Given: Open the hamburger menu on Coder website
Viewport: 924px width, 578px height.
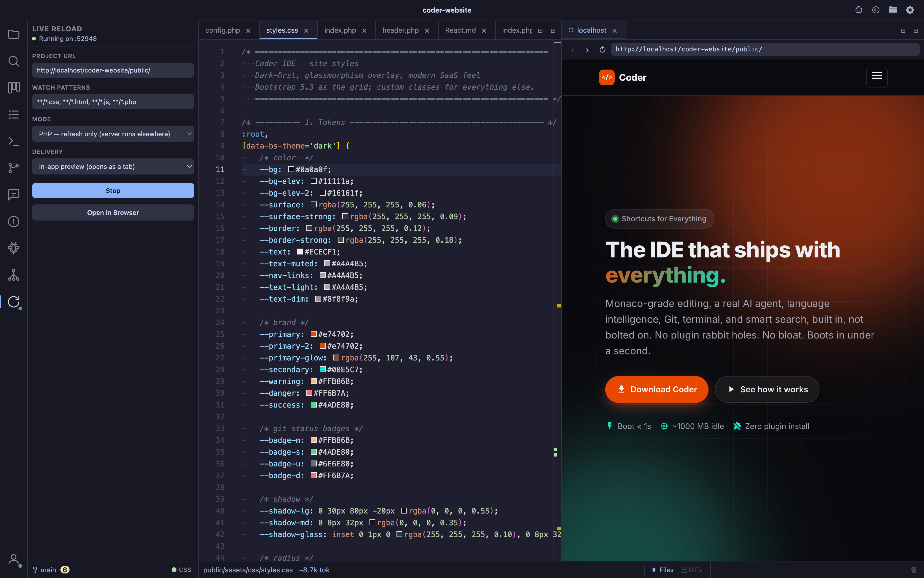Looking at the screenshot, I should pyautogui.click(x=877, y=77).
